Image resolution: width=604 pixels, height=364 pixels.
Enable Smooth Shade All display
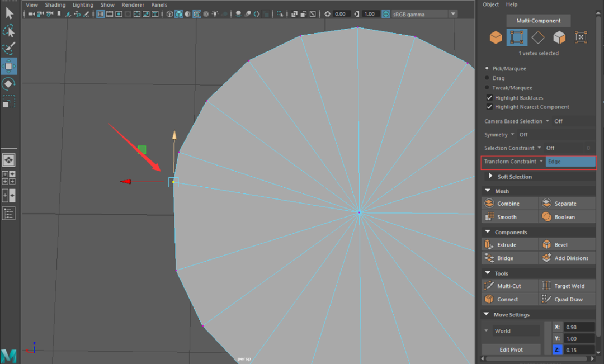[x=178, y=14]
